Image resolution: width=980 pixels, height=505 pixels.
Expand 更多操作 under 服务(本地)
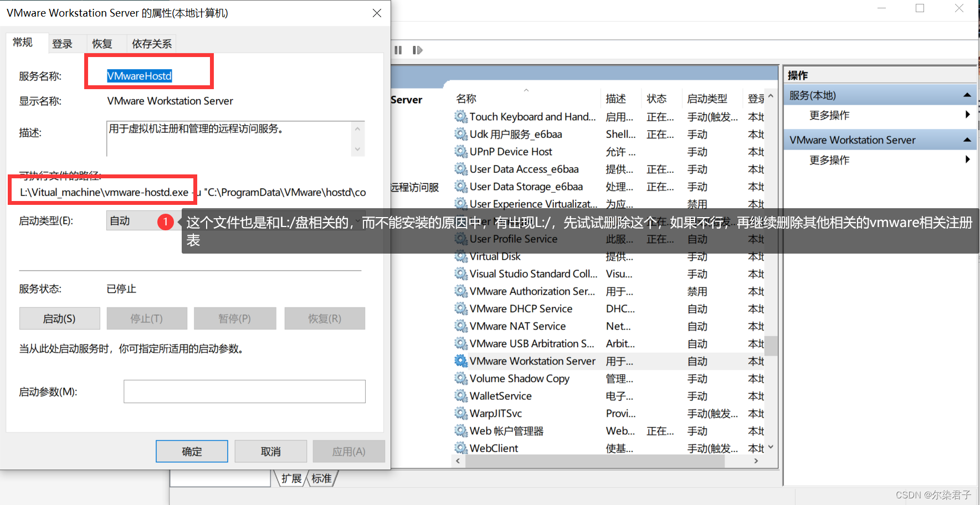pos(967,115)
